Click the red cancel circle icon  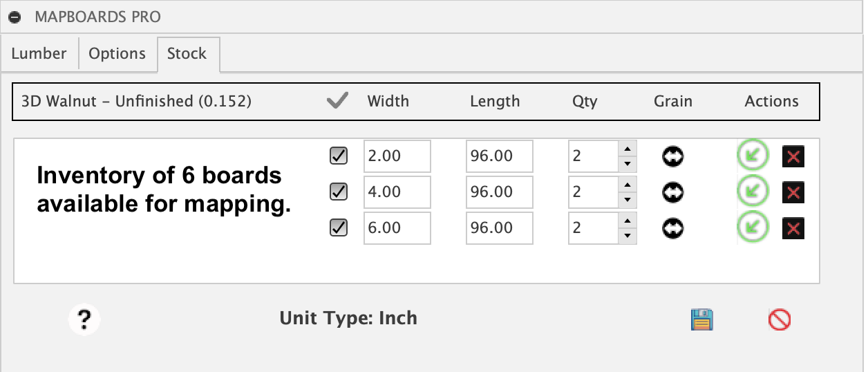coord(779,319)
